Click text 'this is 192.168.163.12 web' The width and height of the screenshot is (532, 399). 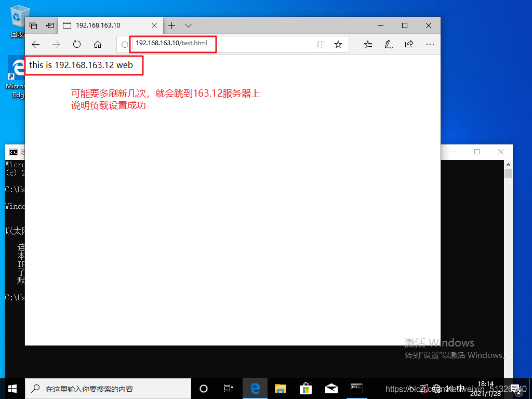81,65
